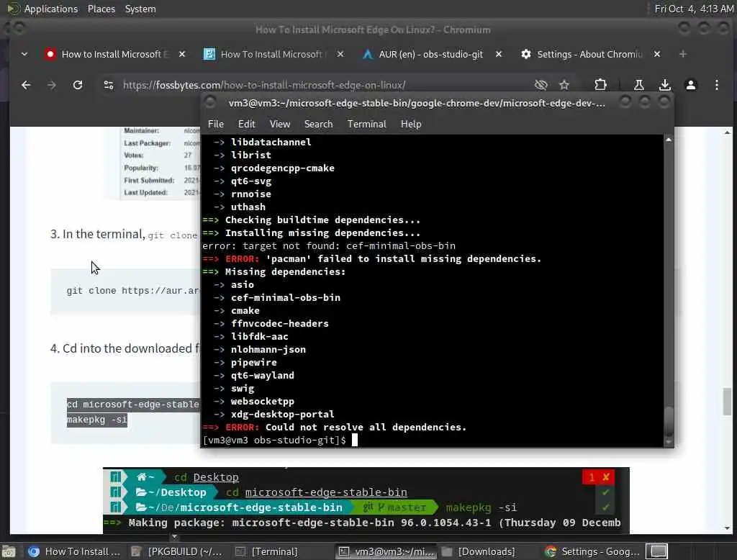Open terminal Edit menu

pyautogui.click(x=246, y=124)
